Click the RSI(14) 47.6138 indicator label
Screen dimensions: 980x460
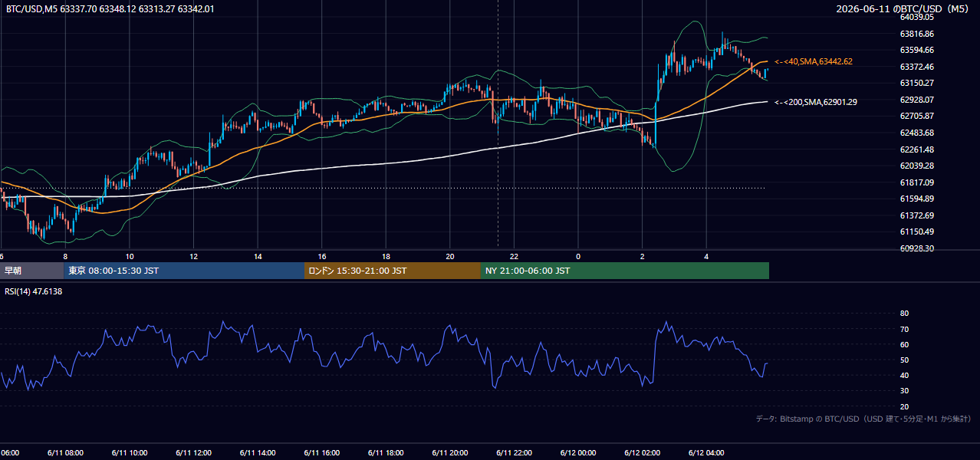(x=34, y=291)
